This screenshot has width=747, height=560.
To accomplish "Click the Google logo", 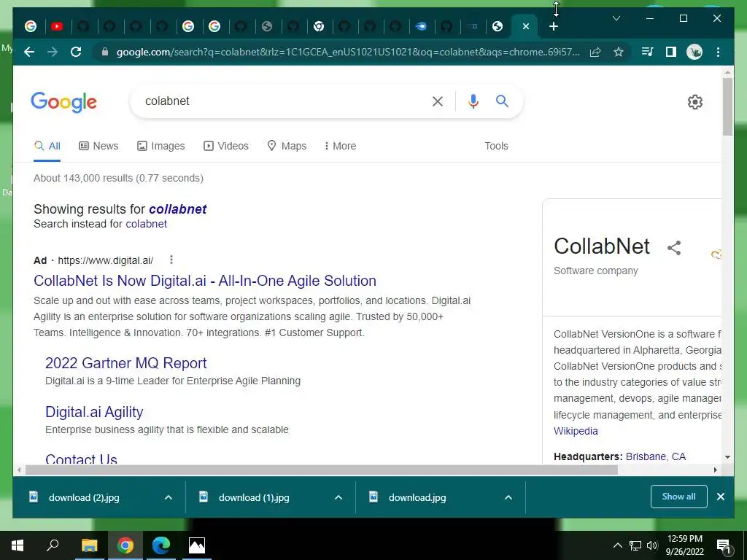I will coord(64,102).
